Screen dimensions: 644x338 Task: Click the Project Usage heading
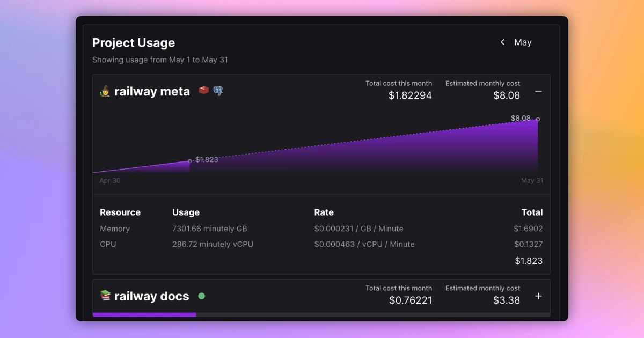[134, 43]
